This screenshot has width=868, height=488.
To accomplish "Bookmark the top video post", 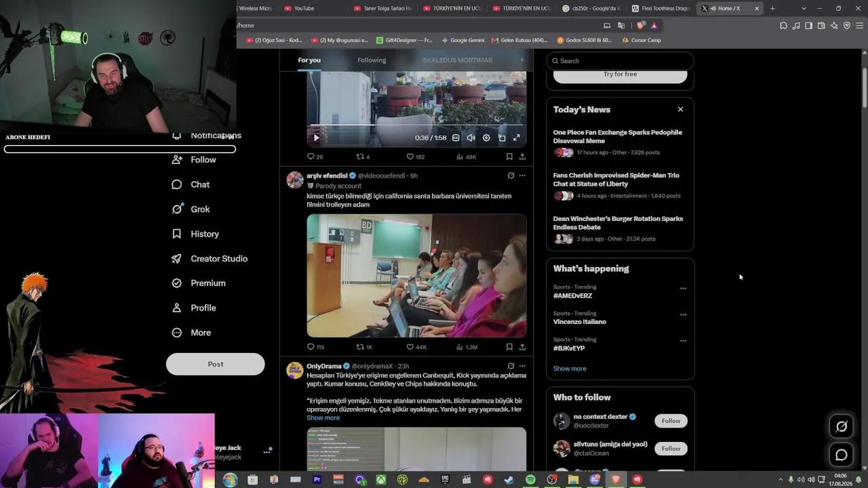I will [x=509, y=157].
